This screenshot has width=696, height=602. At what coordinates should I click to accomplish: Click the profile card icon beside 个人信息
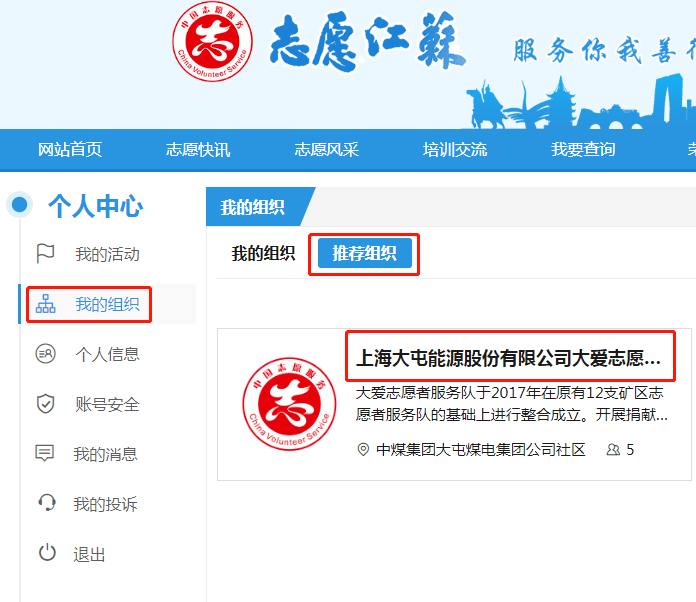pos(45,354)
